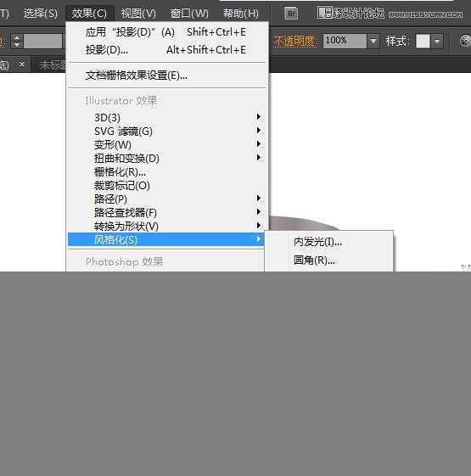Open 文档栅格效果设置(E)... dialog
Screen dimensions: 471x476
(165, 76)
